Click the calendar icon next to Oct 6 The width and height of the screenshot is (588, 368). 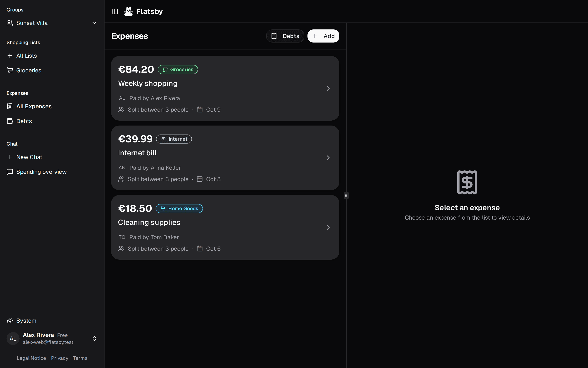pyautogui.click(x=200, y=248)
